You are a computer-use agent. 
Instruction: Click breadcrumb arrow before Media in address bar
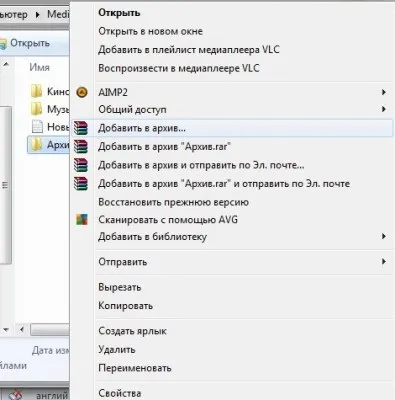click(x=38, y=15)
